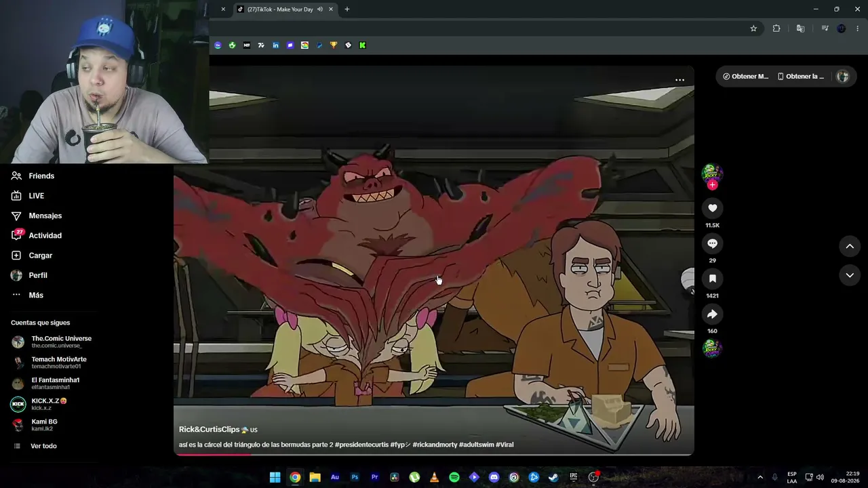Open Steam from the taskbar
868x488 pixels.
point(553,477)
